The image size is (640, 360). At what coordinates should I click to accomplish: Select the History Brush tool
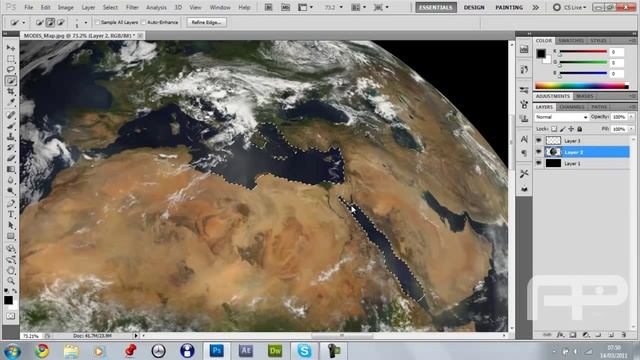11,147
